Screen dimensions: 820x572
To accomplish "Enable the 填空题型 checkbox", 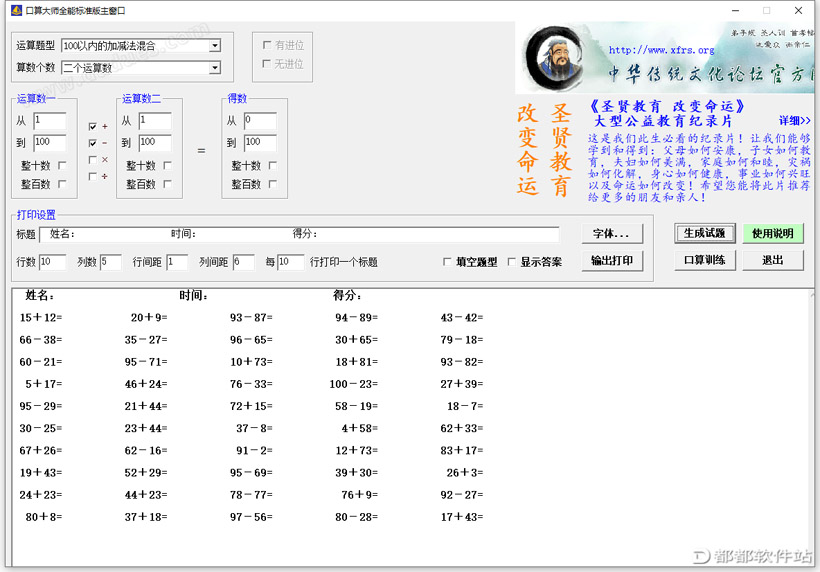I will pos(447,261).
